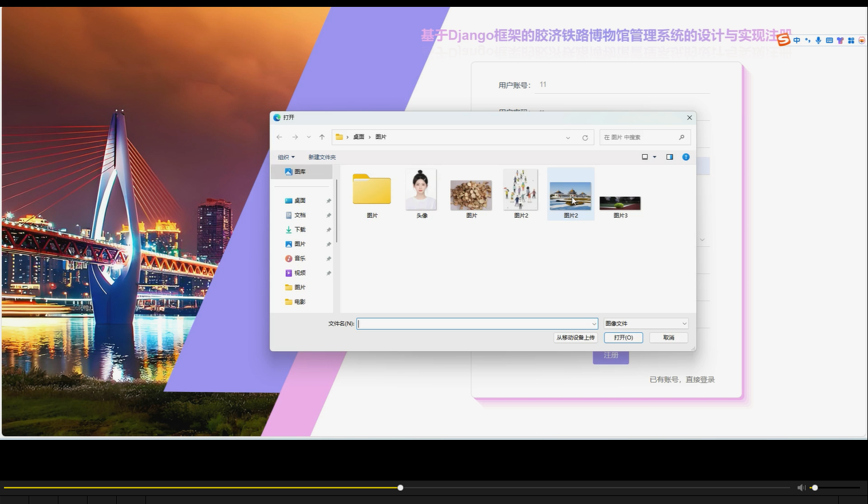The image size is (868, 504).
Task: Open 文档 in the sidebar
Action: tap(300, 215)
